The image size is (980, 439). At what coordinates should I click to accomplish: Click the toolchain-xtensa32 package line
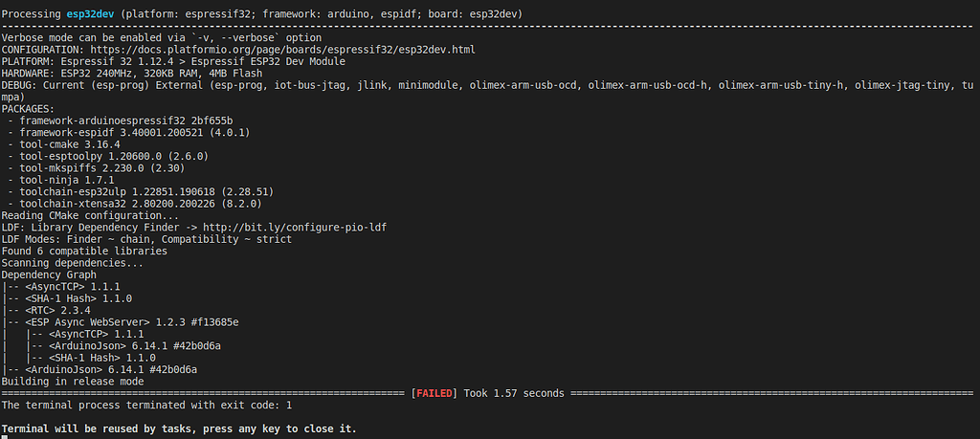(x=134, y=204)
